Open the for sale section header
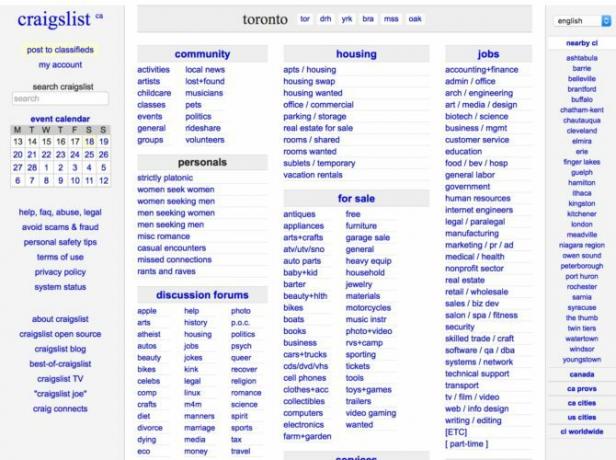616x460 pixels. pos(356,198)
